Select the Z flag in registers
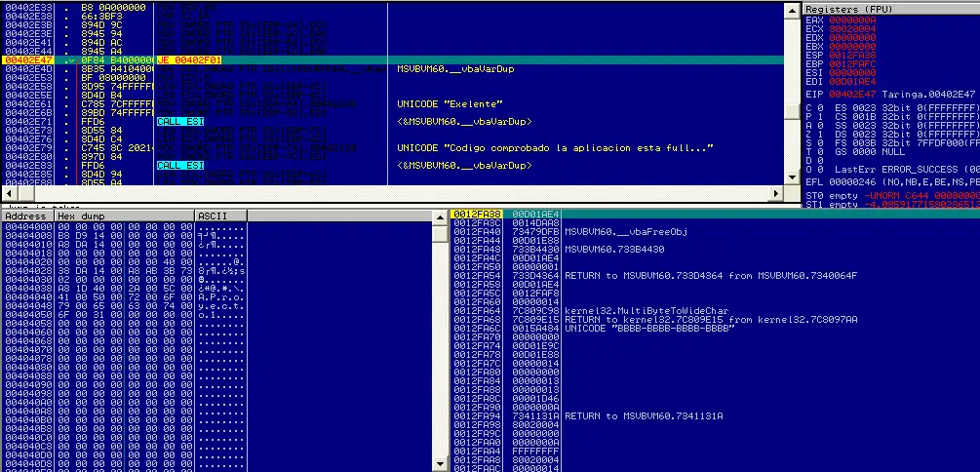 coord(814,134)
